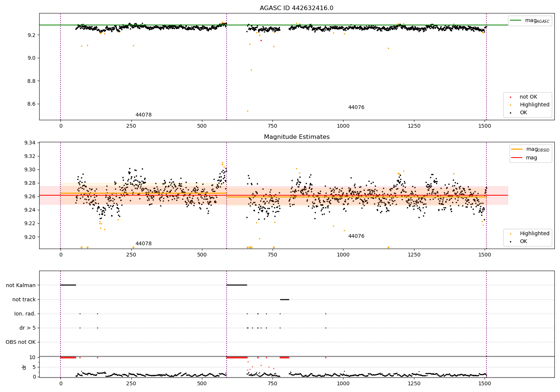
Task: Click the 'dr' y-axis label of bottom plot
Action: click(24, 367)
